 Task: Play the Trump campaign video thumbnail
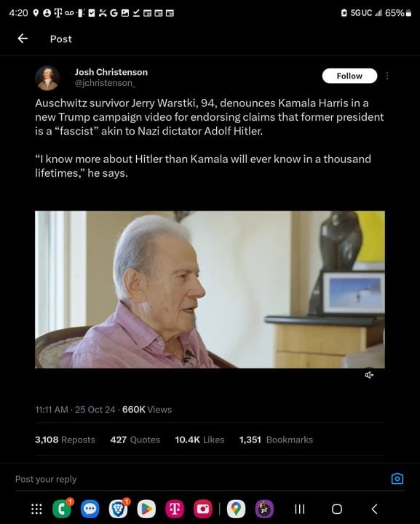point(210,290)
